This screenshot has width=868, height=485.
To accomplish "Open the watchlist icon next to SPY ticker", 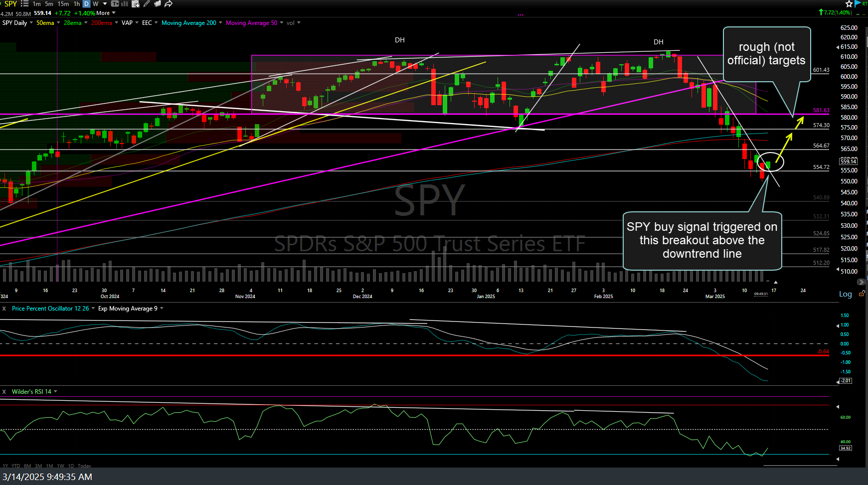I will pos(24,4).
